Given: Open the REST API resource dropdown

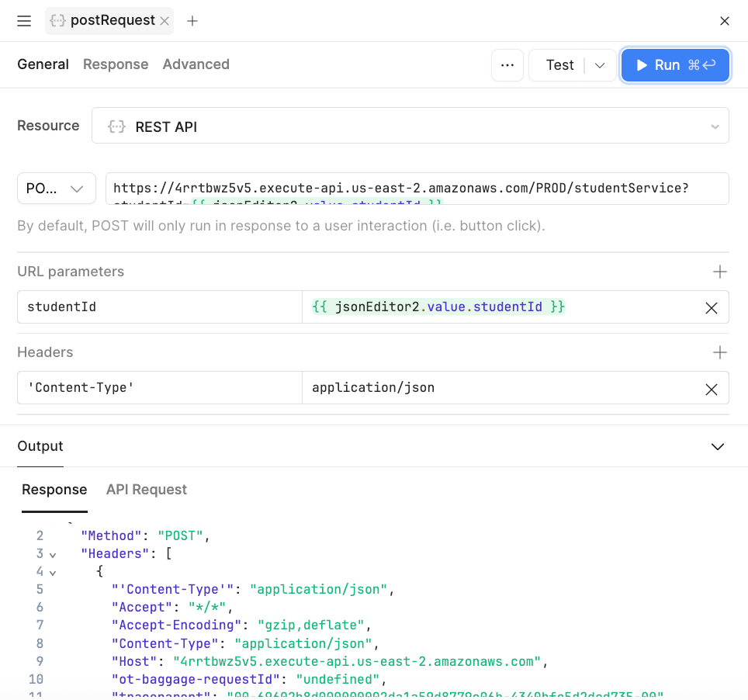Looking at the screenshot, I should click(715, 125).
